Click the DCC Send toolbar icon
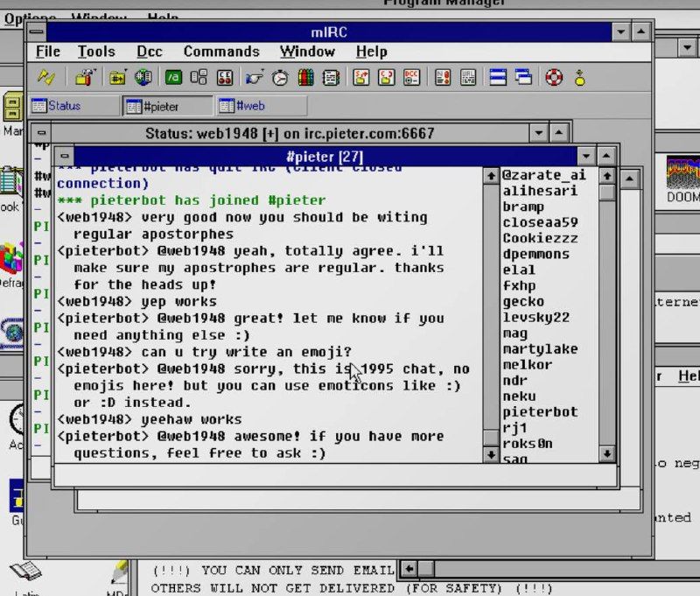700x596 pixels. point(360,78)
